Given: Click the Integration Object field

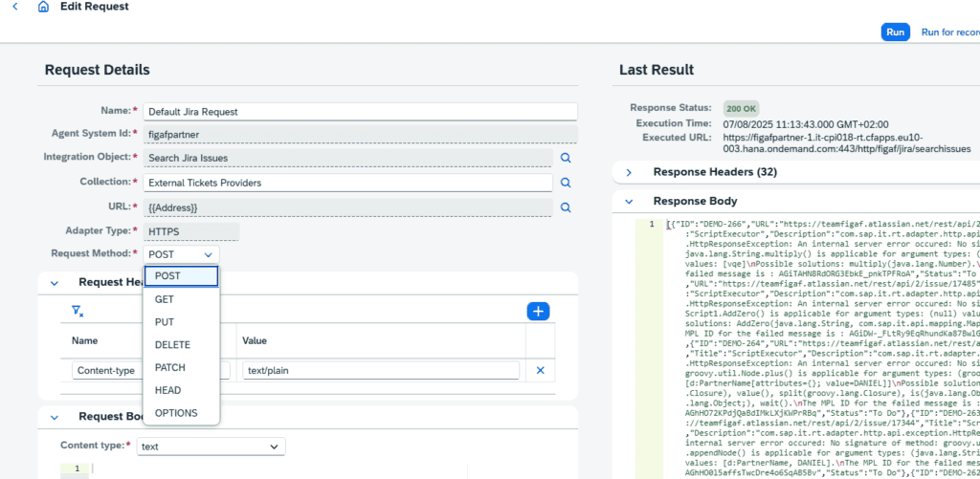Looking at the screenshot, I should (x=347, y=158).
